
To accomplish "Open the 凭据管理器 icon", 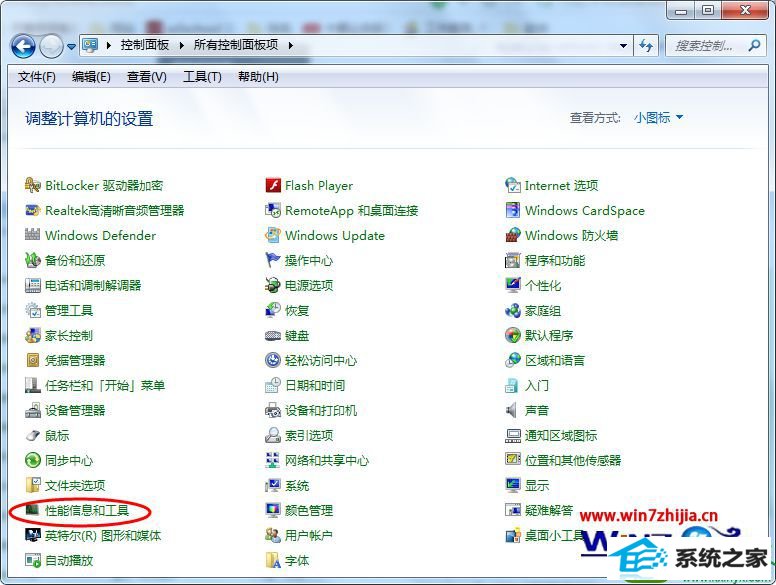I will (x=33, y=360).
